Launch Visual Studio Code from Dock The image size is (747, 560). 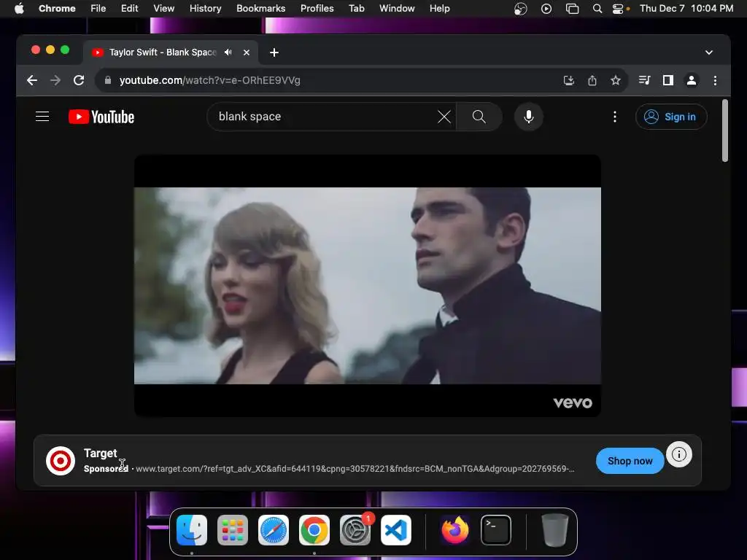[396, 530]
